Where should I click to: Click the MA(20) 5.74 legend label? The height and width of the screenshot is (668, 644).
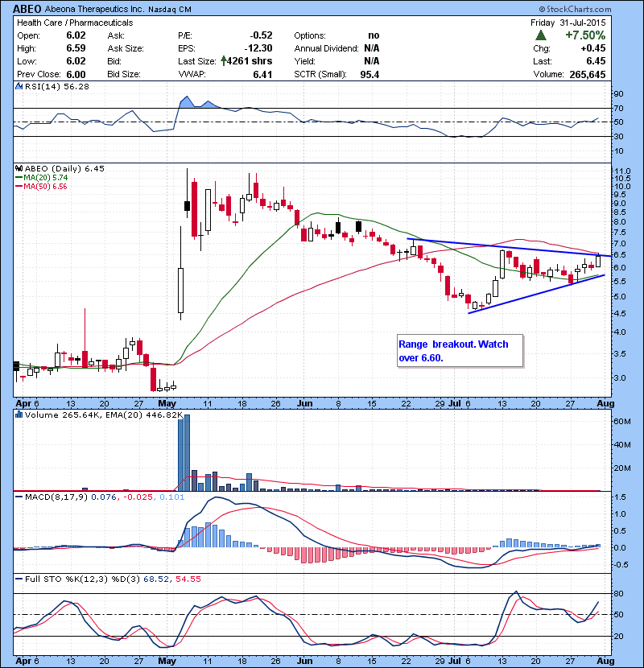point(46,178)
